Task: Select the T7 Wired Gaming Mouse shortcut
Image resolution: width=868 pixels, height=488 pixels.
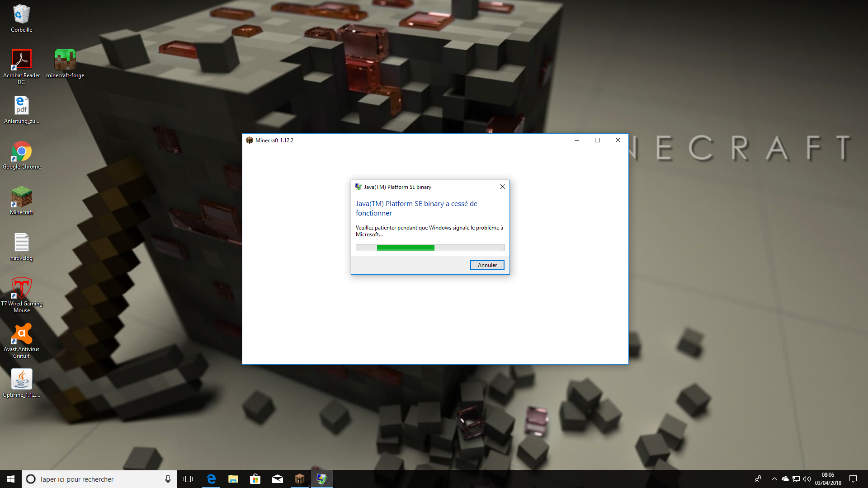Action: pos(21,295)
